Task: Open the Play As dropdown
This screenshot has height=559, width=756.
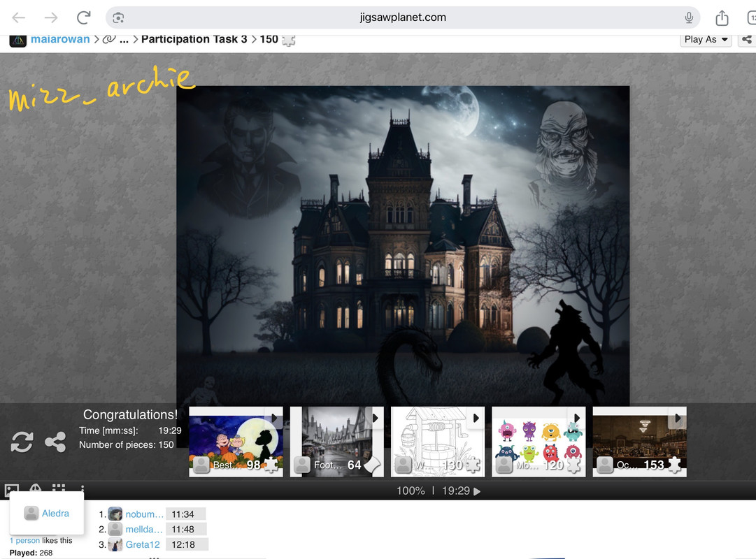Action: [x=706, y=40]
